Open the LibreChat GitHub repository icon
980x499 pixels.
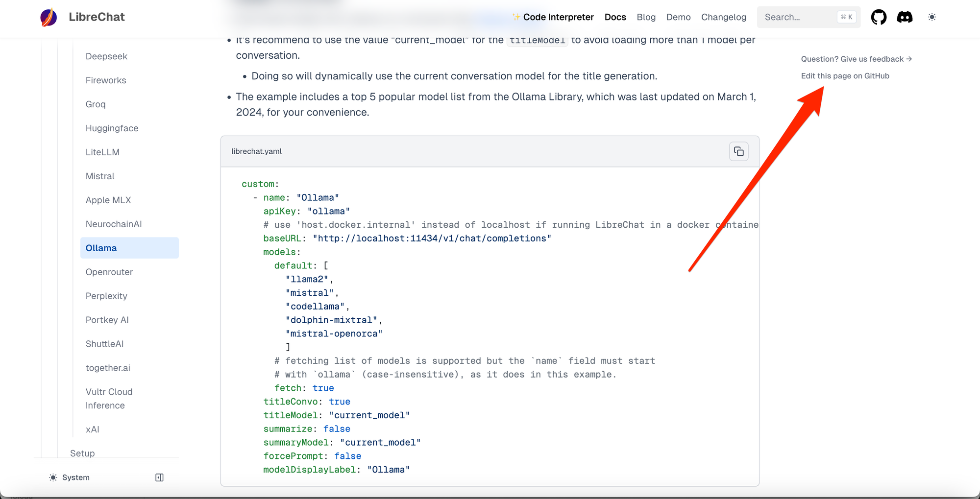point(879,17)
